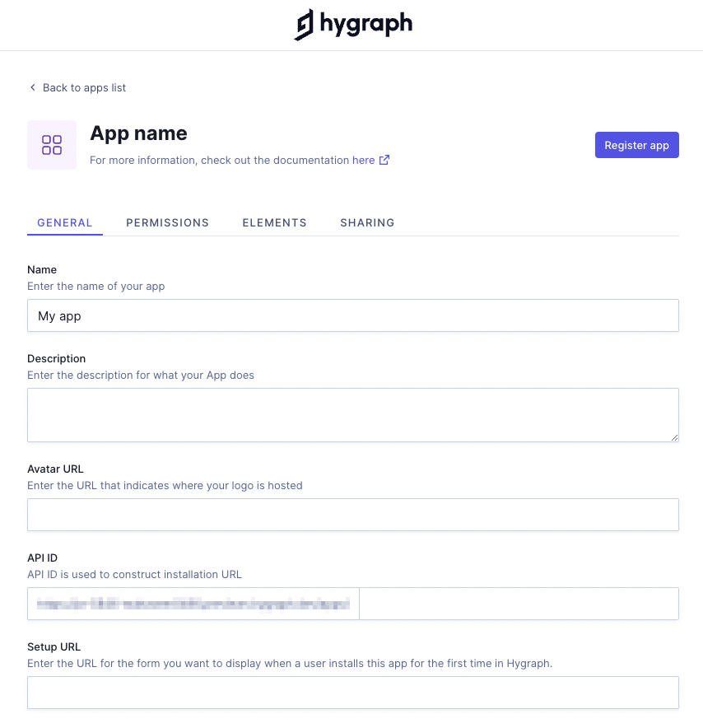The width and height of the screenshot is (703, 728).
Task: Click the blurred API ID URL prefix
Action: (193, 604)
